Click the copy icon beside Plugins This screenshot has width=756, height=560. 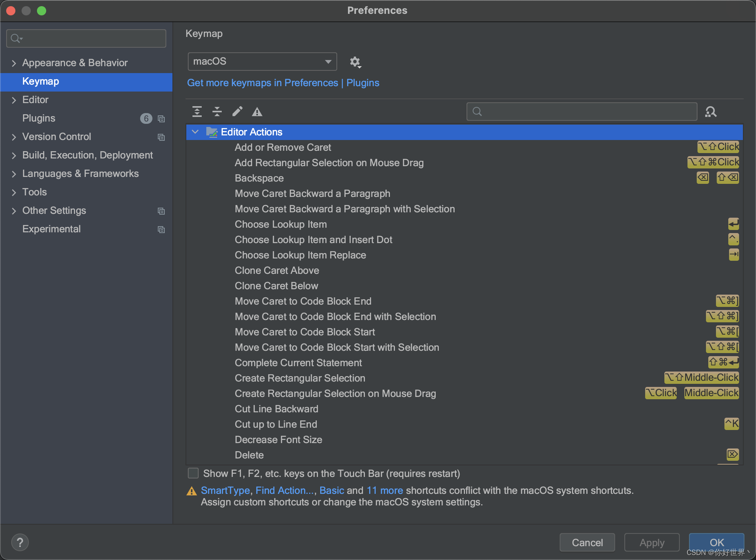click(161, 119)
